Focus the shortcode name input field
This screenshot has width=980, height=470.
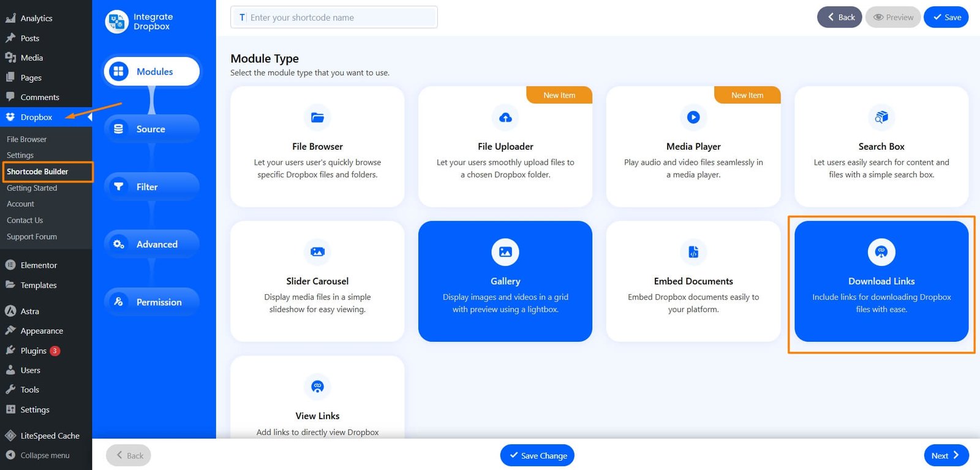(334, 17)
